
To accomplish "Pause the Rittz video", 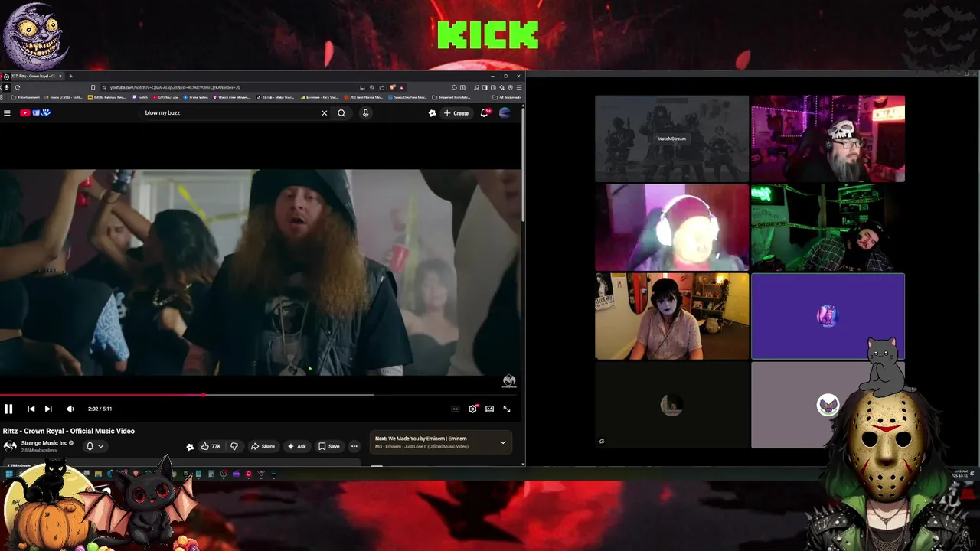I will tap(8, 409).
